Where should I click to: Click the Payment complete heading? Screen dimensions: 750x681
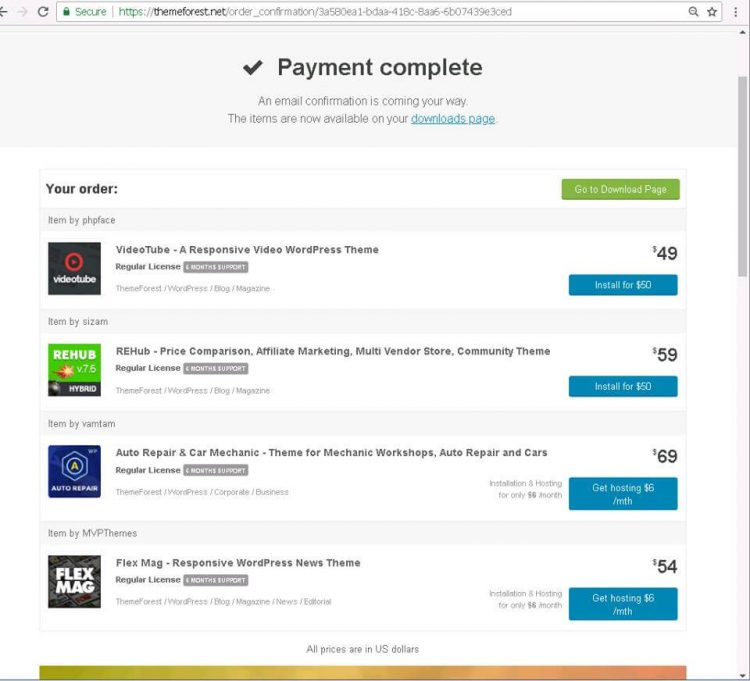(380, 67)
